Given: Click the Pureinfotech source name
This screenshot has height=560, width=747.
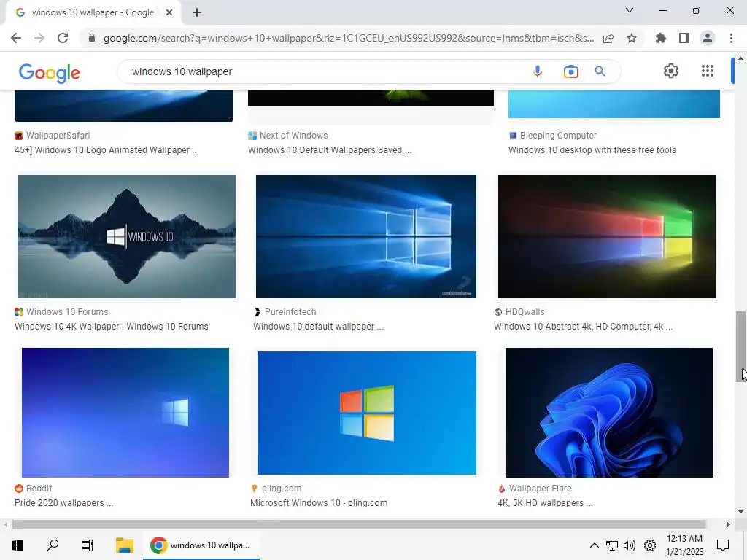Looking at the screenshot, I should [290, 312].
